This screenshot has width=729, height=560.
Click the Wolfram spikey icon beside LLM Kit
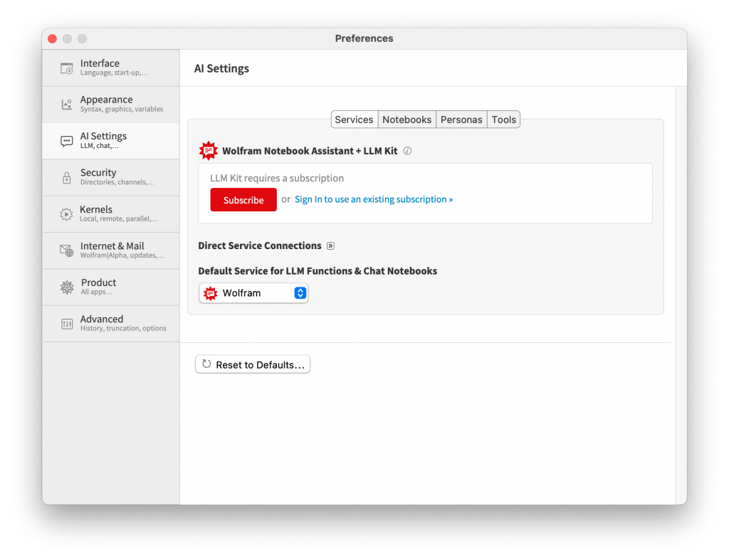point(208,150)
